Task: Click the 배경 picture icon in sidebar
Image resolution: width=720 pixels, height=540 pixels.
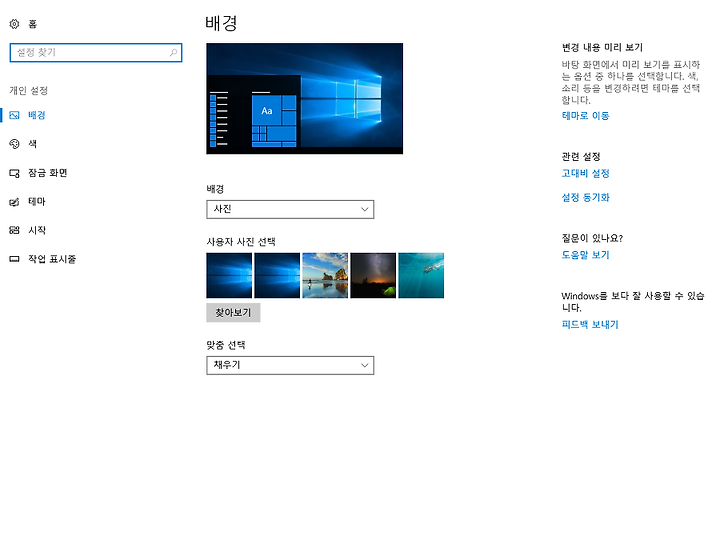Action: click(x=14, y=115)
